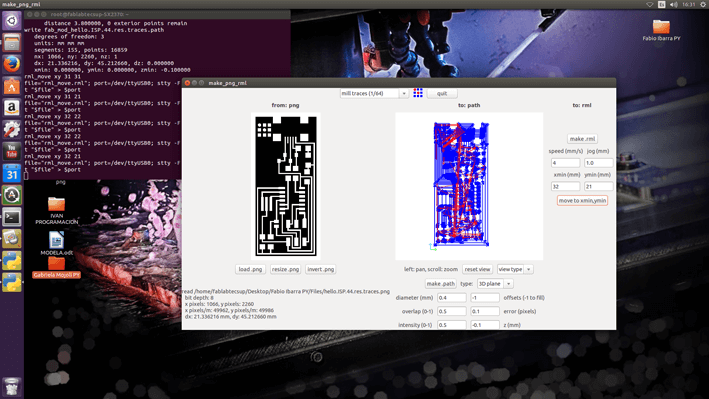Click the arrow beside mill traces (1/64)
709x399 pixels.
coord(404,93)
